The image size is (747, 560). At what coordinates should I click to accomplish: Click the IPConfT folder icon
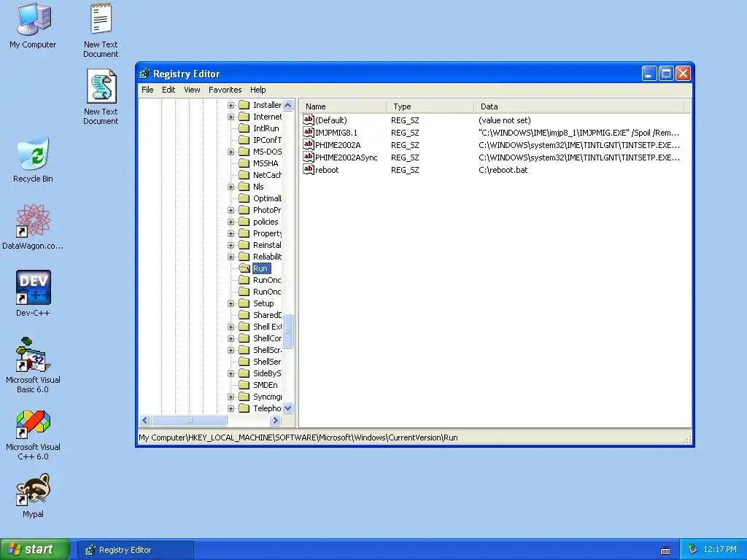[x=244, y=140]
